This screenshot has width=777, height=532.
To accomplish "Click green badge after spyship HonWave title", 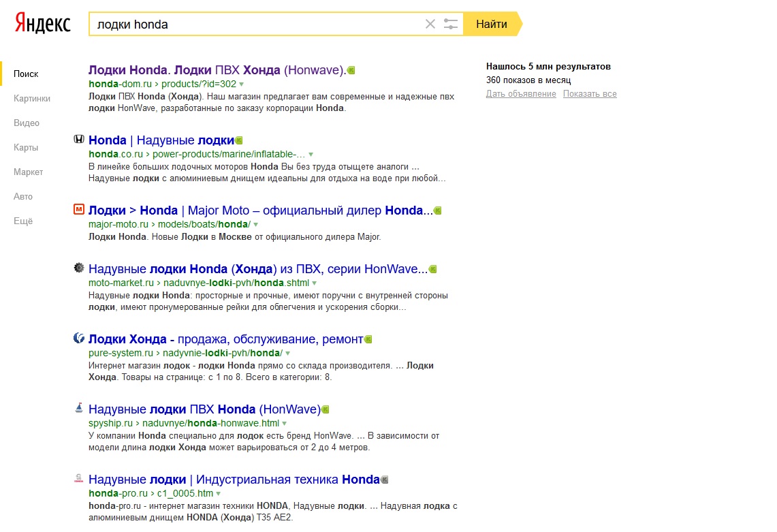I will coord(326,409).
